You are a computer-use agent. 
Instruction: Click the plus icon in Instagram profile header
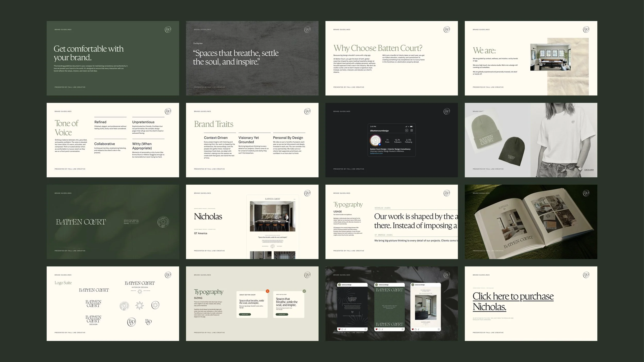407,131
